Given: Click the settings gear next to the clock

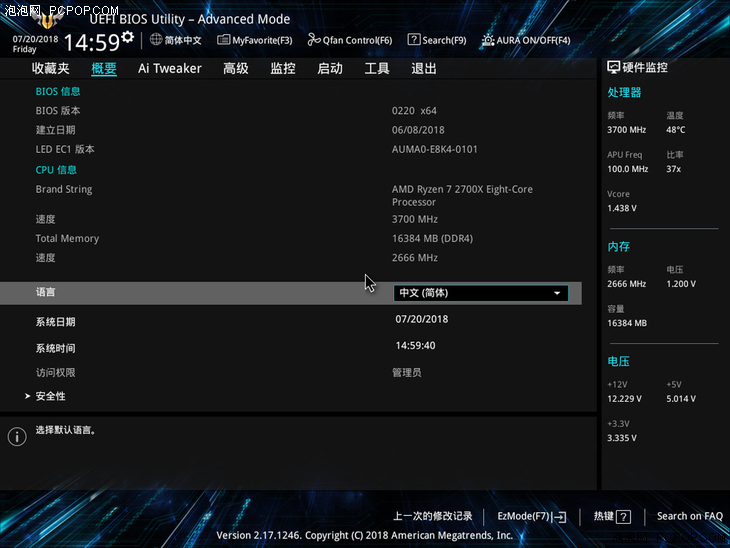Looking at the screenshot, I should pos(128,37).
